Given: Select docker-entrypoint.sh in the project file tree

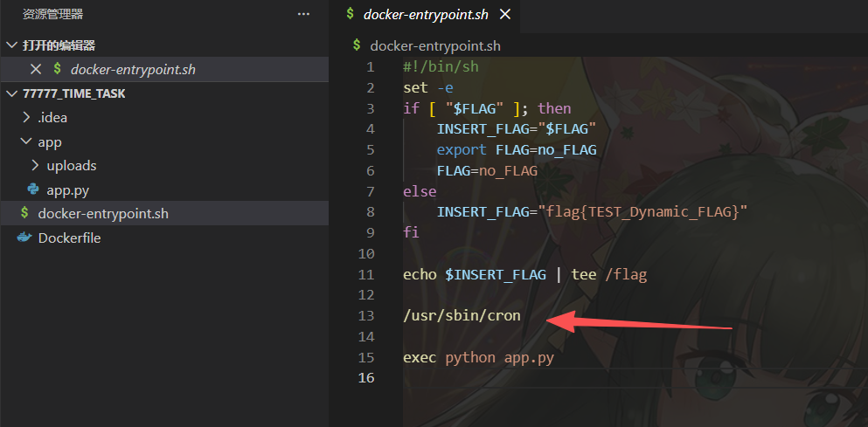Looking at the screenshot, I should tap(103, 213).
